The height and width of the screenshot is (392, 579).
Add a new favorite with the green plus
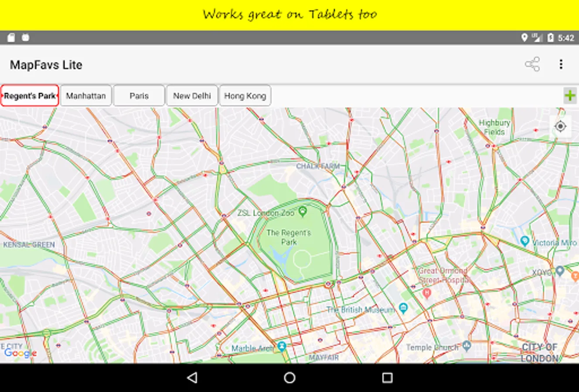click(x=570, y=96)
